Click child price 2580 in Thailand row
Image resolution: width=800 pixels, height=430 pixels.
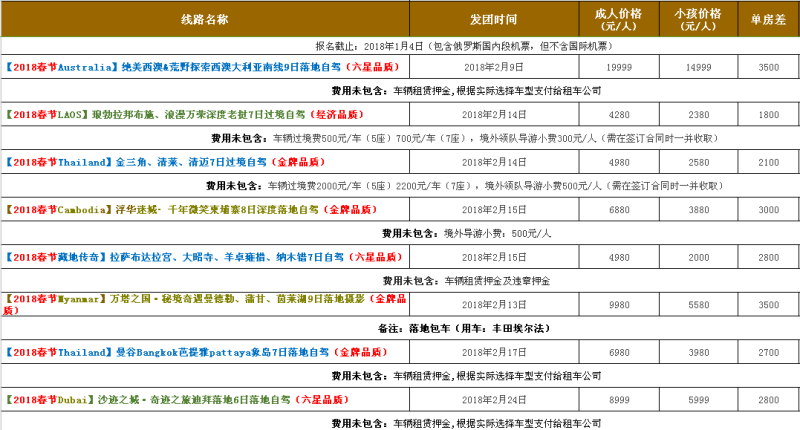(698, 162)
